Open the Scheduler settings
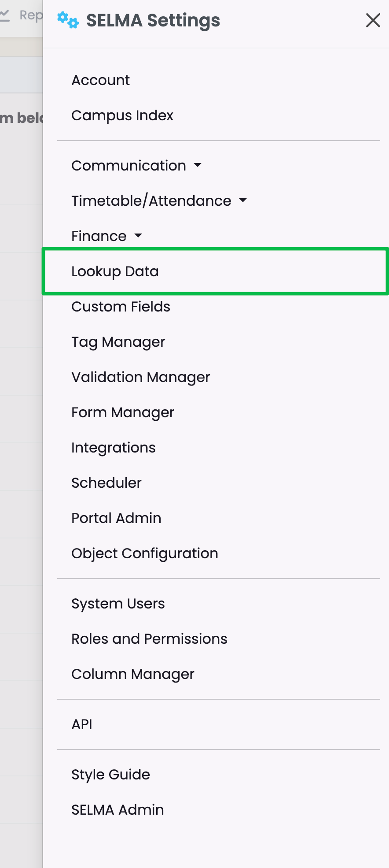The image size is (389, 868). (106, 483)
